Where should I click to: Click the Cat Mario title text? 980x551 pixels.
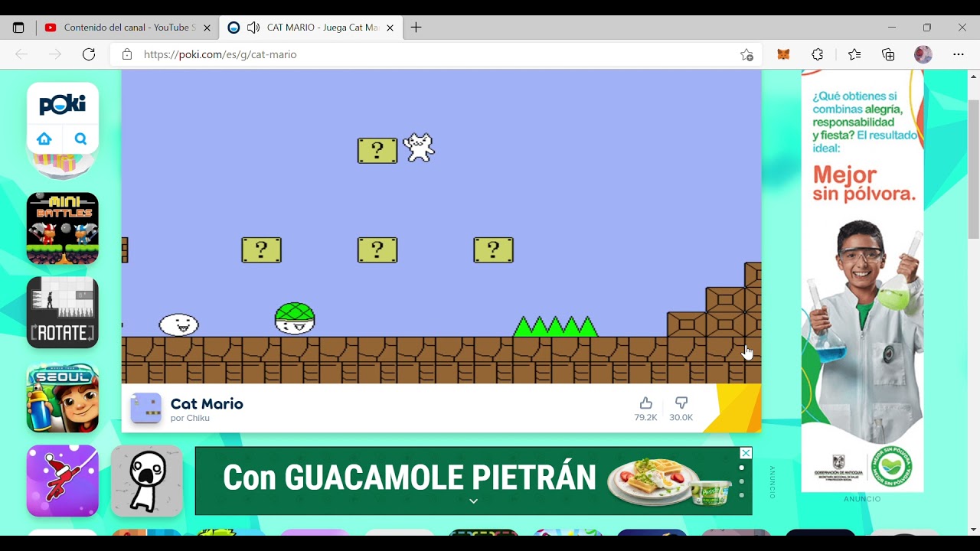pos(207,404)
